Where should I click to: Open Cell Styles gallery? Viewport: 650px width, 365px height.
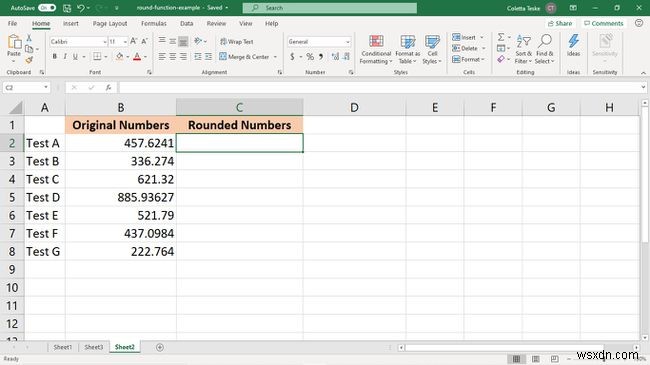(432, 49)
